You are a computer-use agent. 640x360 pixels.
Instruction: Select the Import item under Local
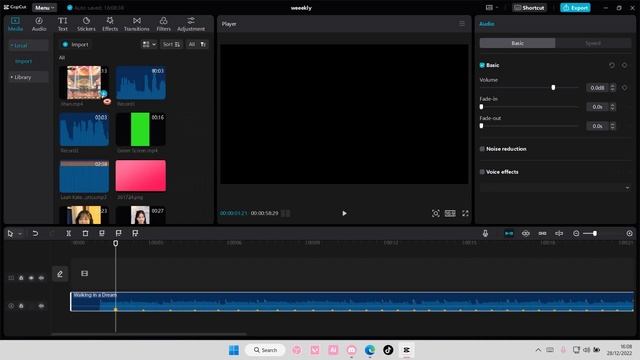[23, 61]
